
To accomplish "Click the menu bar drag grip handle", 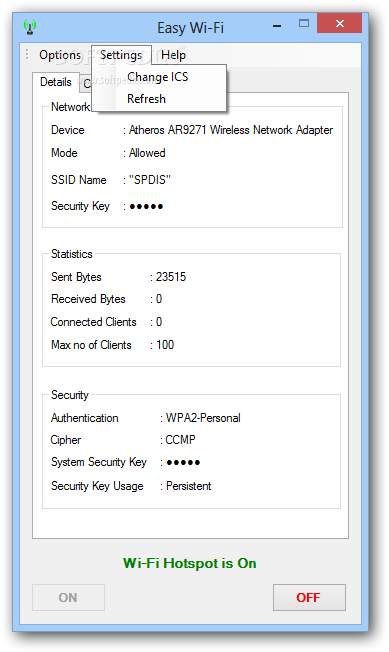I will click(27, 54).
